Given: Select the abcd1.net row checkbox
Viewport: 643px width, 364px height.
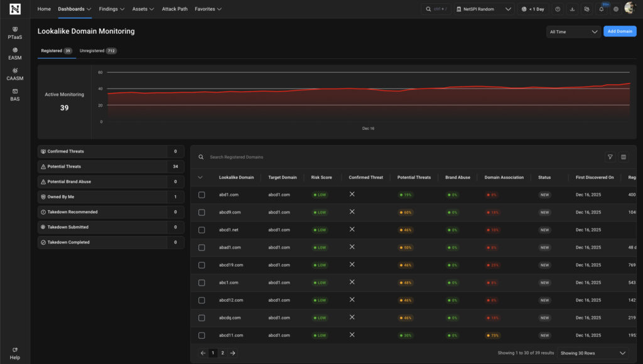Looking at the screenshot, I should point(202,230).
